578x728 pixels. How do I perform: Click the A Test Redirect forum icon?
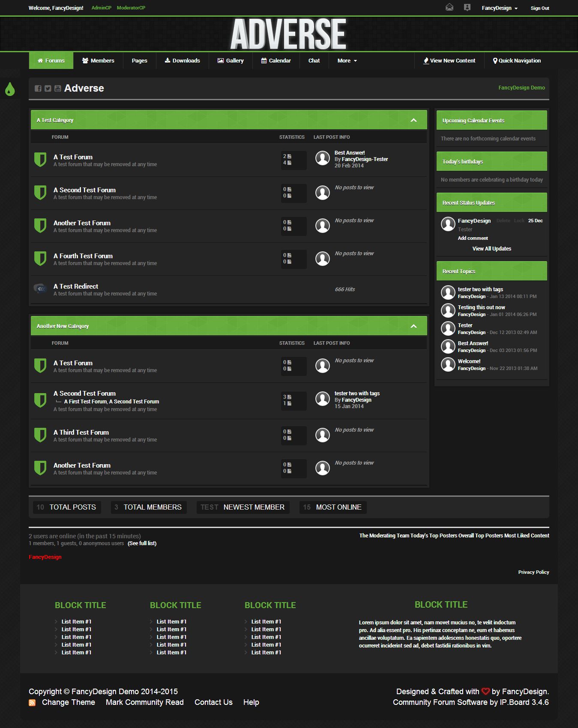tap(40, 289)
